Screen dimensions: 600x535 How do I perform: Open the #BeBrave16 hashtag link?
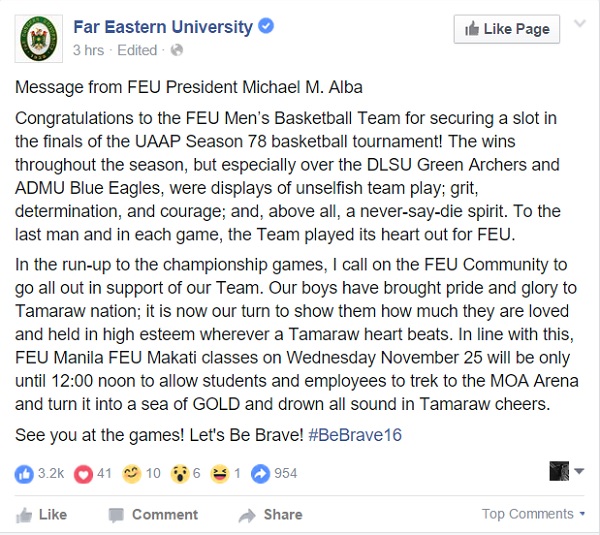tap(355, 435)
